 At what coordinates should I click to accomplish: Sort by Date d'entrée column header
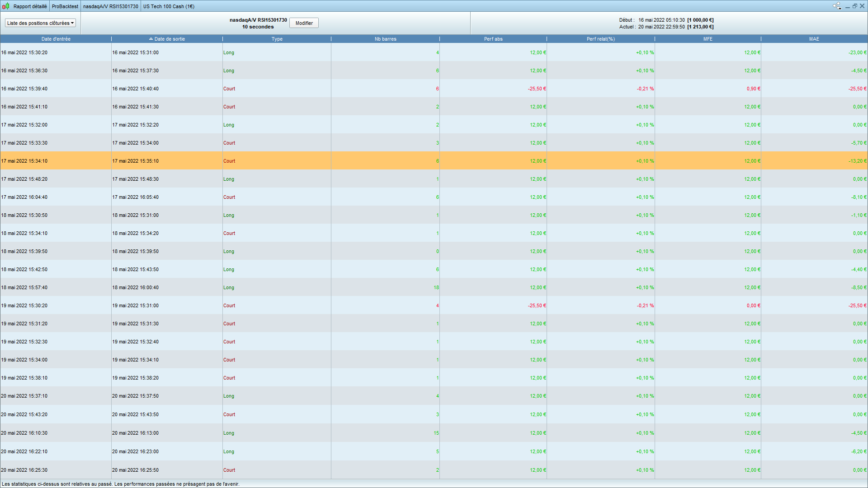[x=56, y=39]
